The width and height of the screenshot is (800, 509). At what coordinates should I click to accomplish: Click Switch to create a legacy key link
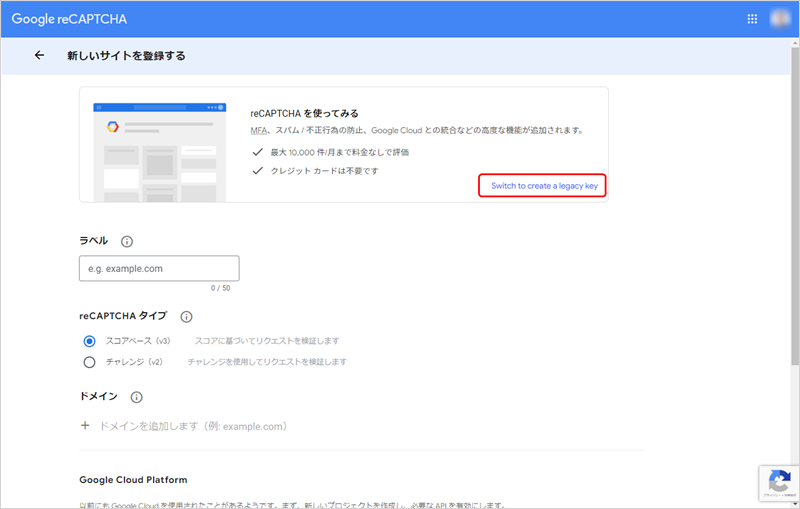coord(544,186)
